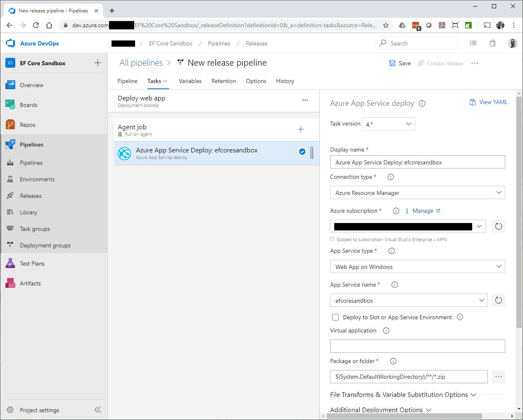Open the Connection type dropdown
The height and width of the screenshot is (420, 523).
tap(417, 193)
